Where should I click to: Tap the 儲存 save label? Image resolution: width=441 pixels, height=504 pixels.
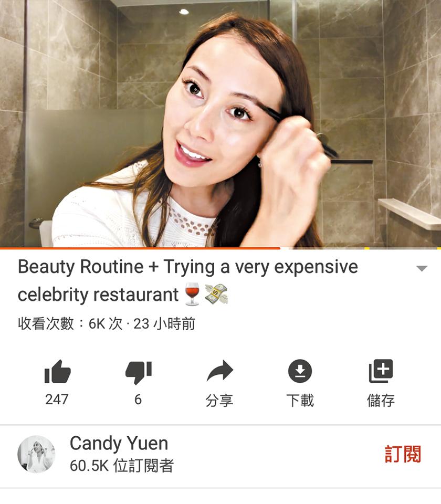click(381, 401)
